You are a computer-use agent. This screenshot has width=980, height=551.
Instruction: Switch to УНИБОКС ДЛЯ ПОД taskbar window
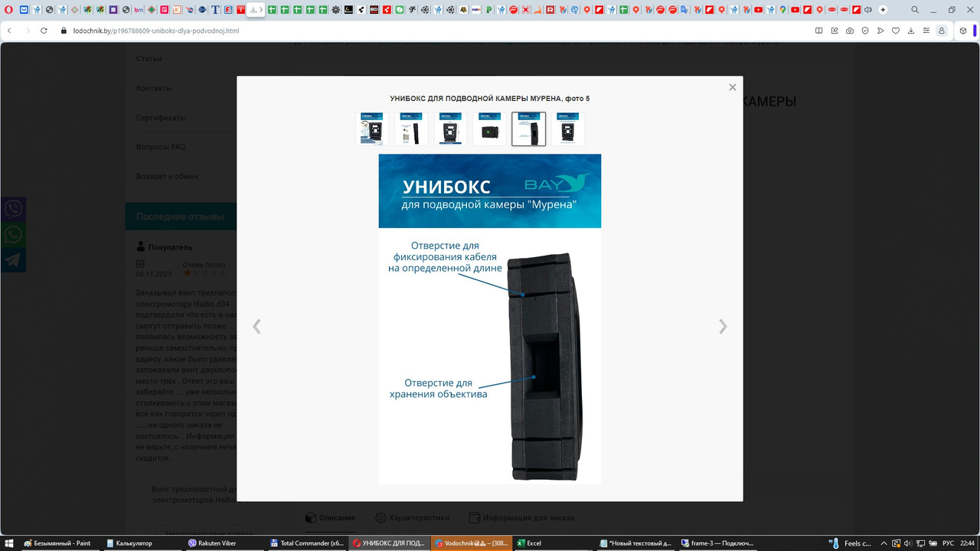pyautogui.click(x=389, y=543)
